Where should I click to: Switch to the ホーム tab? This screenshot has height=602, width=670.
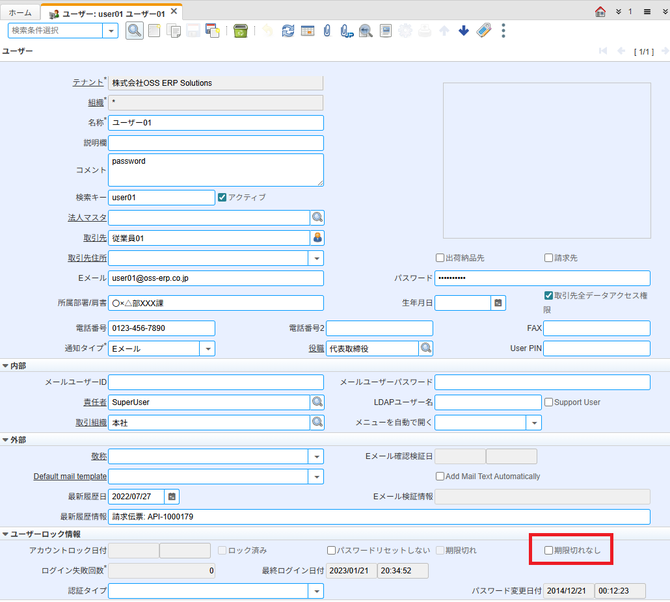coord(20,13)
